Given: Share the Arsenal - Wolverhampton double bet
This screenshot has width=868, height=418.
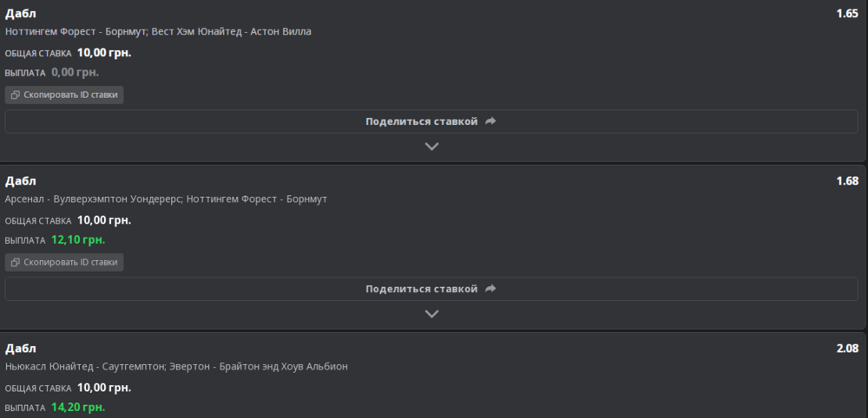Looking at the screenshot, I should pos(431,289).
